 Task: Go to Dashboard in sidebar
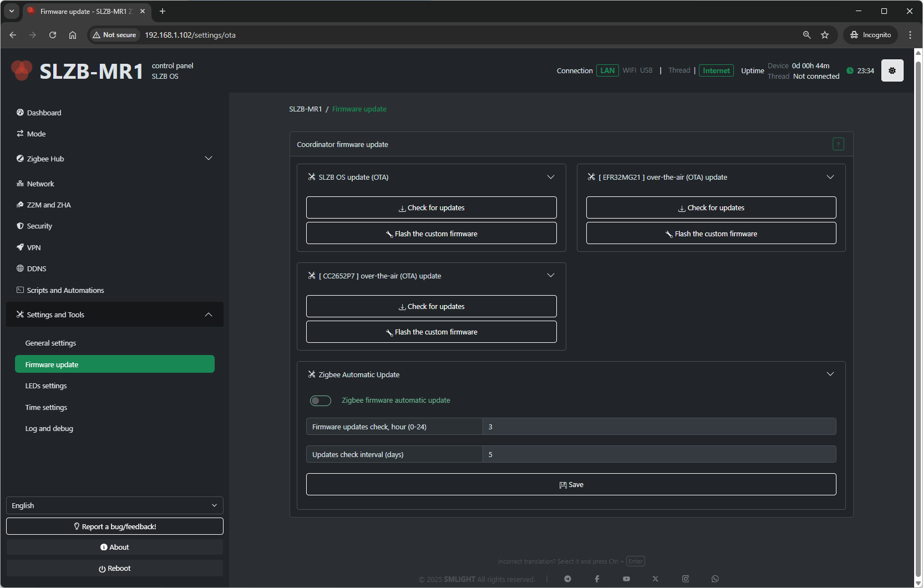(44, 113)
